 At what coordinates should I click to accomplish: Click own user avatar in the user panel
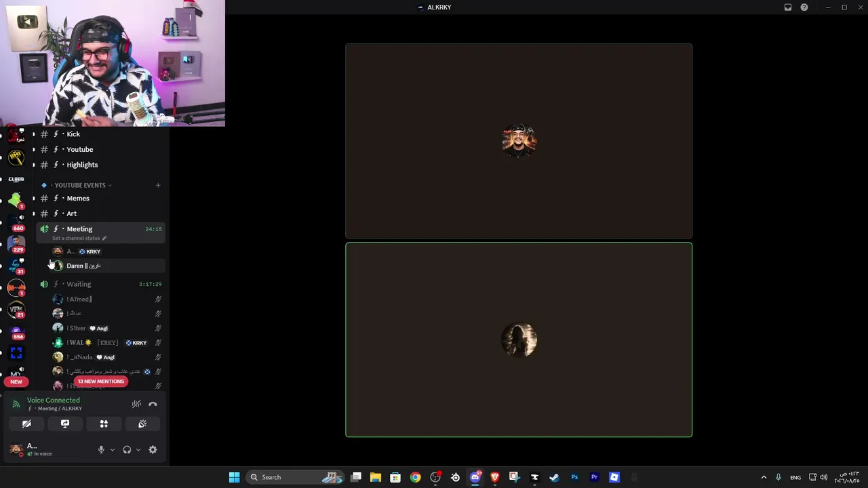16,449
